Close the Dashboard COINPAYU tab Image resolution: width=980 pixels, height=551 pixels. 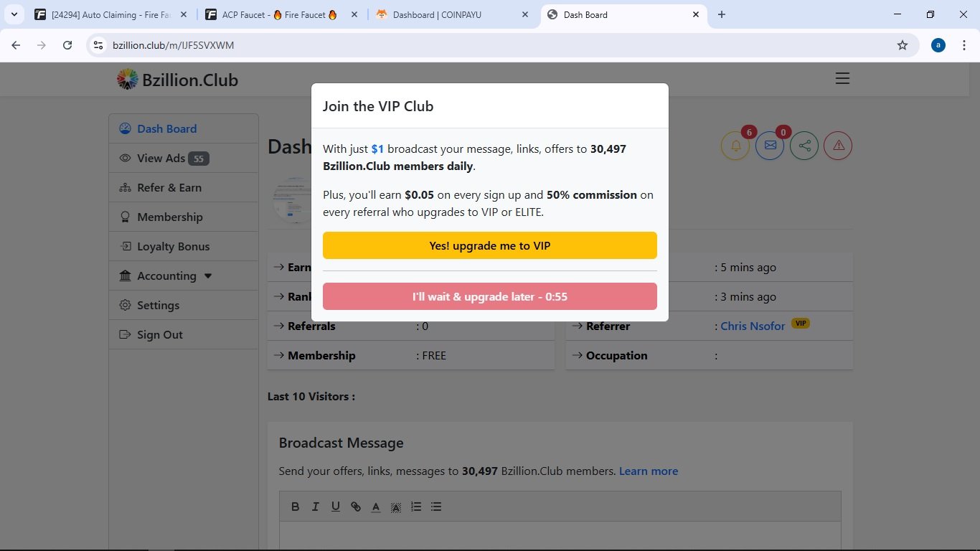pyautogui.click(x=525, y=14)
